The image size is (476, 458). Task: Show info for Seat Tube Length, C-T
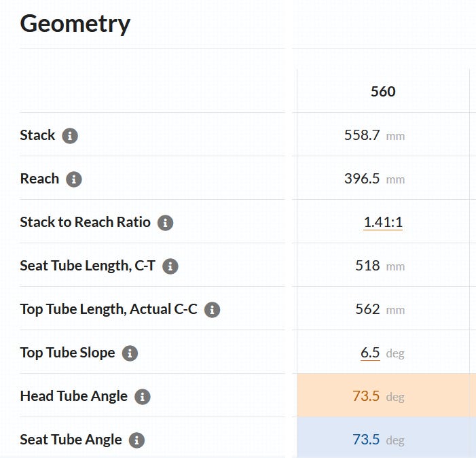coord(170,266)
